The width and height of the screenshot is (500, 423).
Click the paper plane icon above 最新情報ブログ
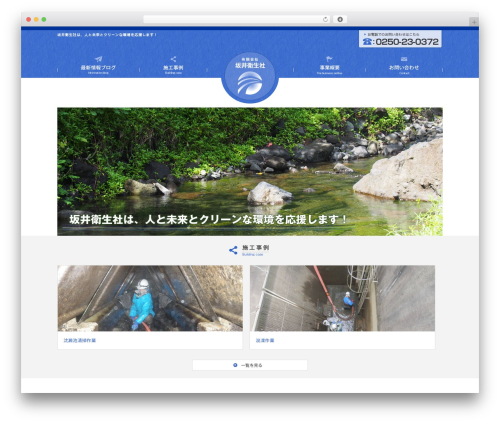pos(98,59)
